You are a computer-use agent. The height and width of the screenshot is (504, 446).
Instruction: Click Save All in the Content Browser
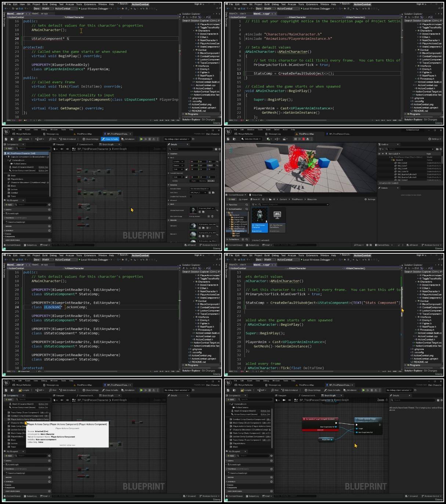[x=255, y=199]
